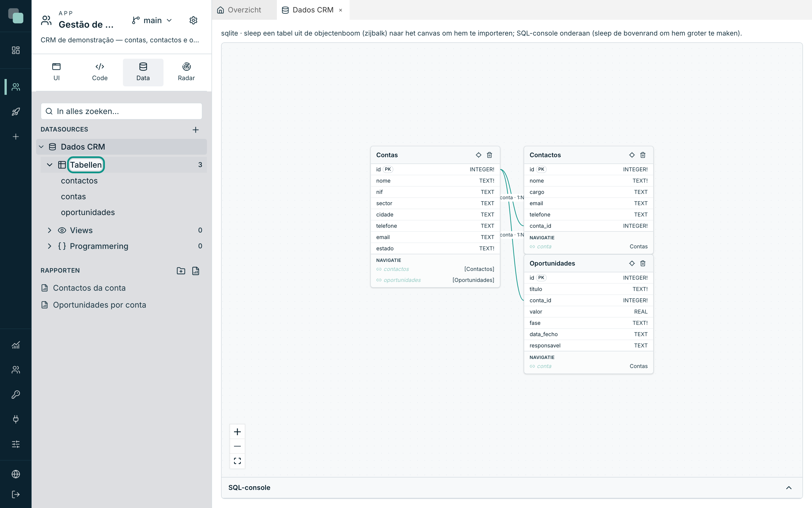Open app settings gear icon

(193, 20)
